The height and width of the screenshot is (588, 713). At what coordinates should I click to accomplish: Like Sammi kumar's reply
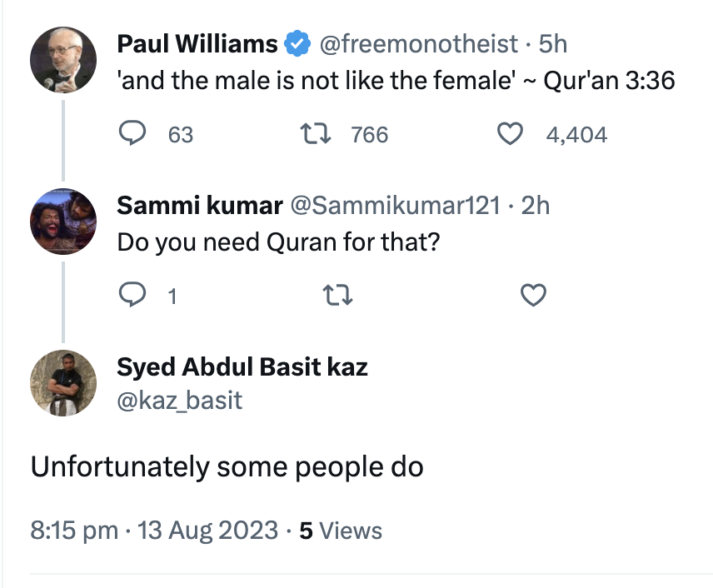(x=533, y=295)
